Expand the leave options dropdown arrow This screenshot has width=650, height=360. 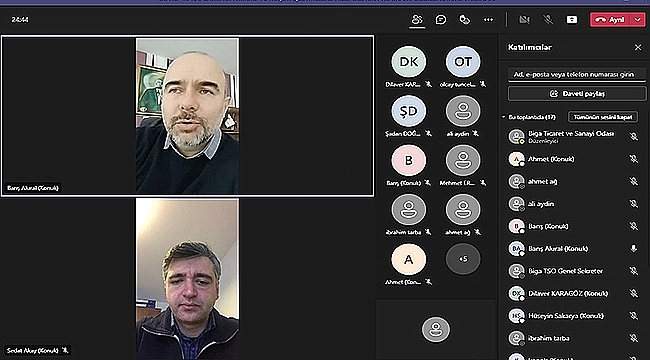click(x=638, y=20)
